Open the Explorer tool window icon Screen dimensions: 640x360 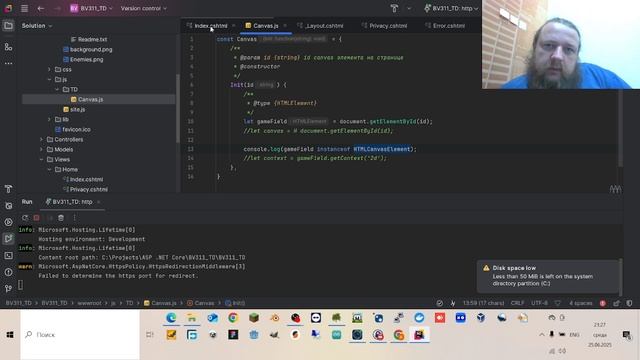[8, 26]
